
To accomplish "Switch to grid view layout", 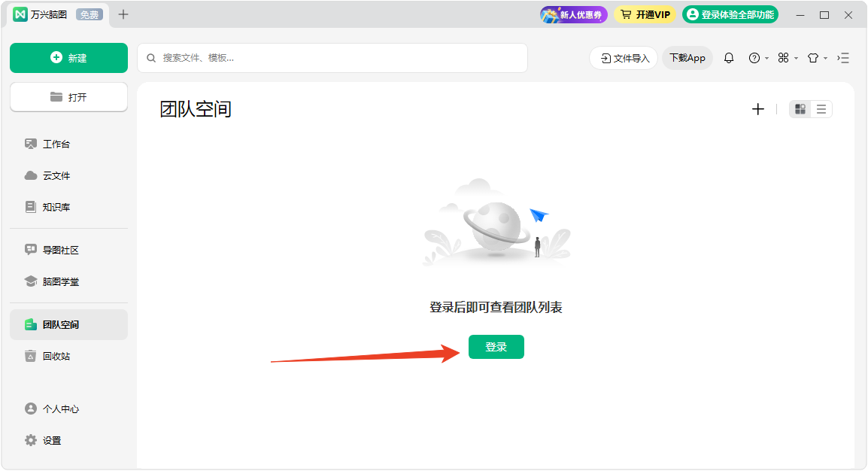I will tap(800, 109).
